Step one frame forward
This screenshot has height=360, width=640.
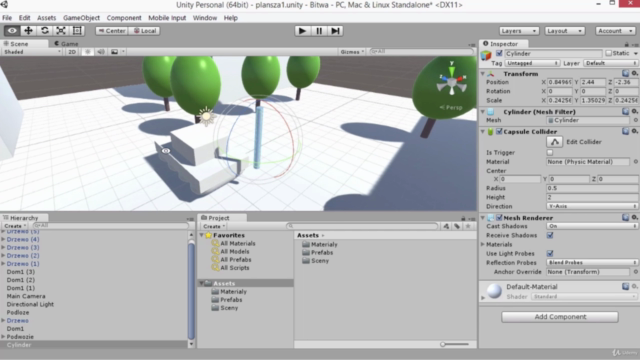click(335, 31)
